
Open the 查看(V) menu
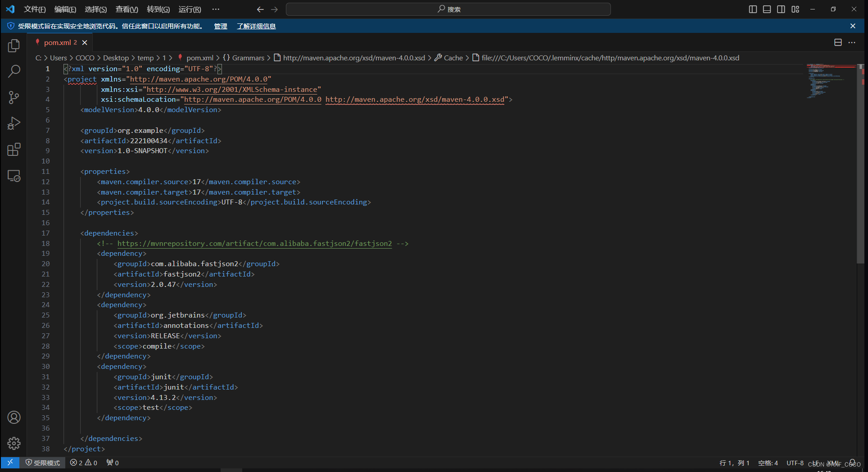(127, 9)
